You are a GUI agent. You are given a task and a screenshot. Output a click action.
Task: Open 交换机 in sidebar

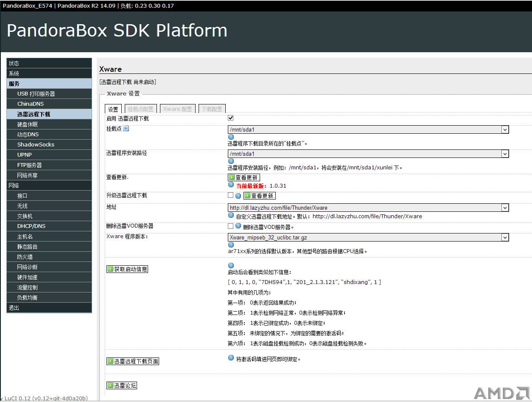point(49,216)
